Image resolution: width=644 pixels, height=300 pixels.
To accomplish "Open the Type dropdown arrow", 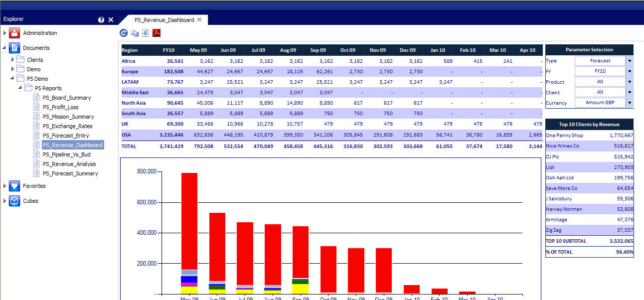I will coord(630,61).
